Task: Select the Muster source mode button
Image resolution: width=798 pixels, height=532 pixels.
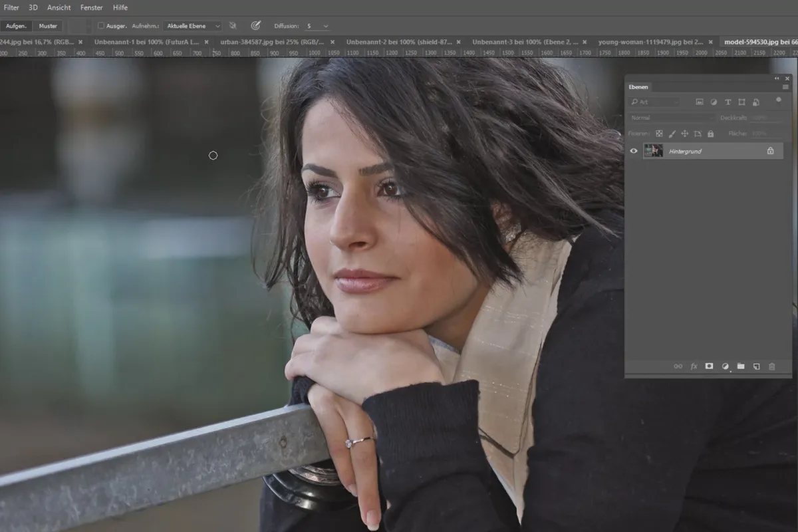Action: 48,26
